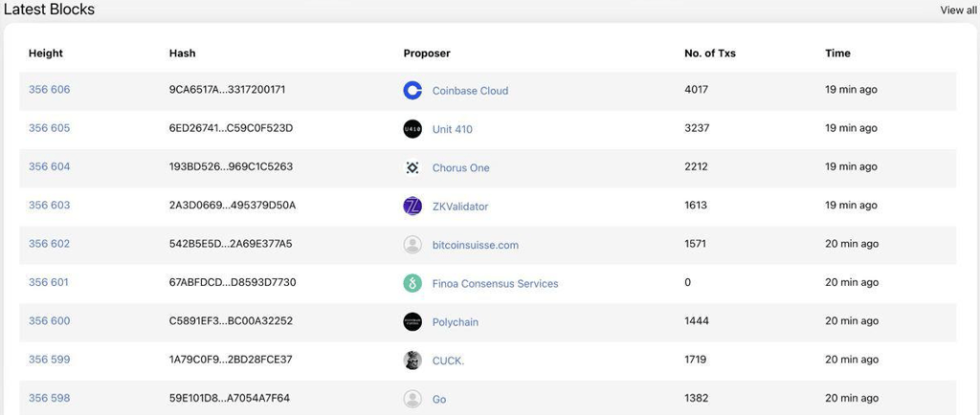Open block height 356 606
Viewport: 980px width, 415px height.
click(49, 90)
